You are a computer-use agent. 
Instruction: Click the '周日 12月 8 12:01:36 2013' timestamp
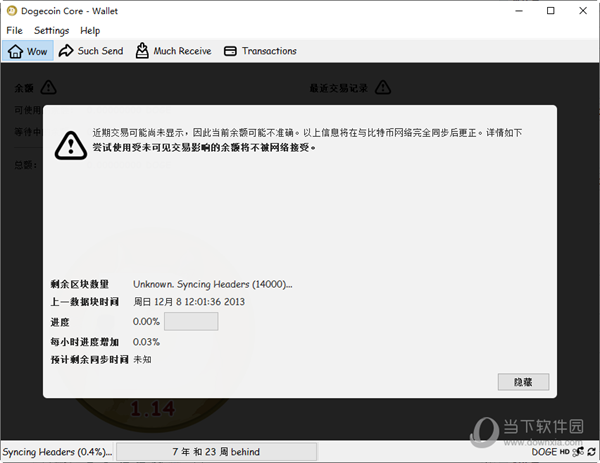tap(189, 302)
